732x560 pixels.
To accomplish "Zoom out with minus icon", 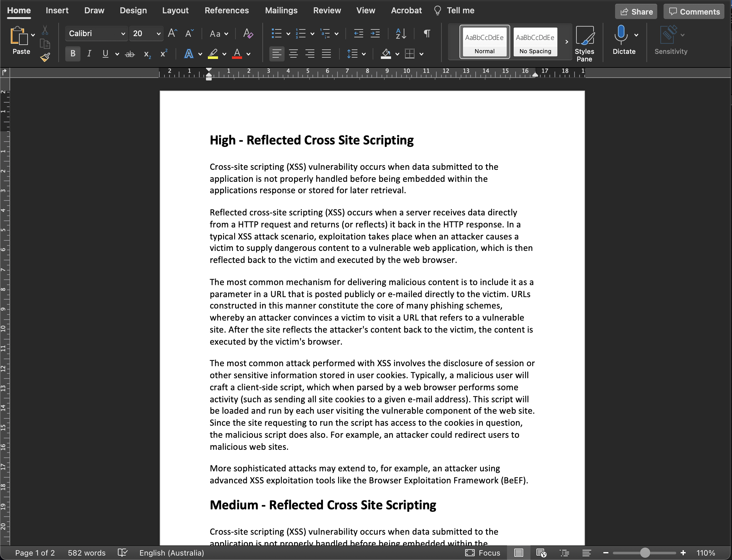I will point(606,553).
